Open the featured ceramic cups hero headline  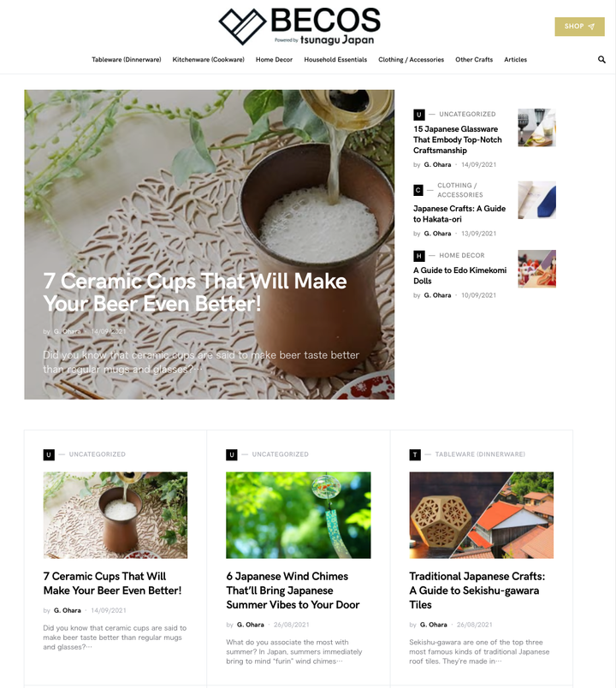[195, 292]
